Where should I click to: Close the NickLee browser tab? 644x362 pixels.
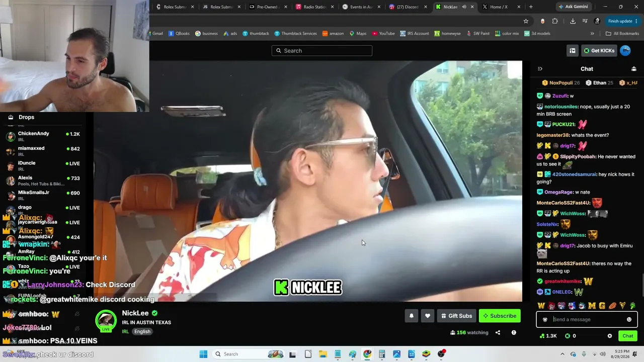point(472,7)
